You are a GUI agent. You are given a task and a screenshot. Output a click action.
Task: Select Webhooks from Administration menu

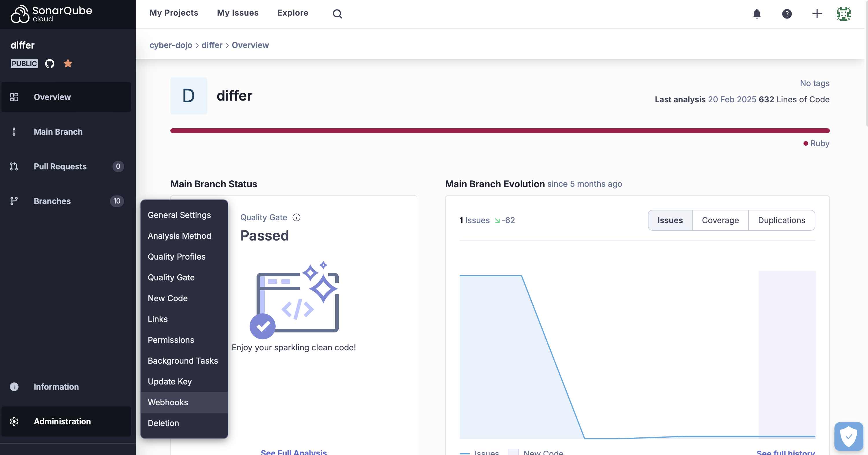pos(168,402)
